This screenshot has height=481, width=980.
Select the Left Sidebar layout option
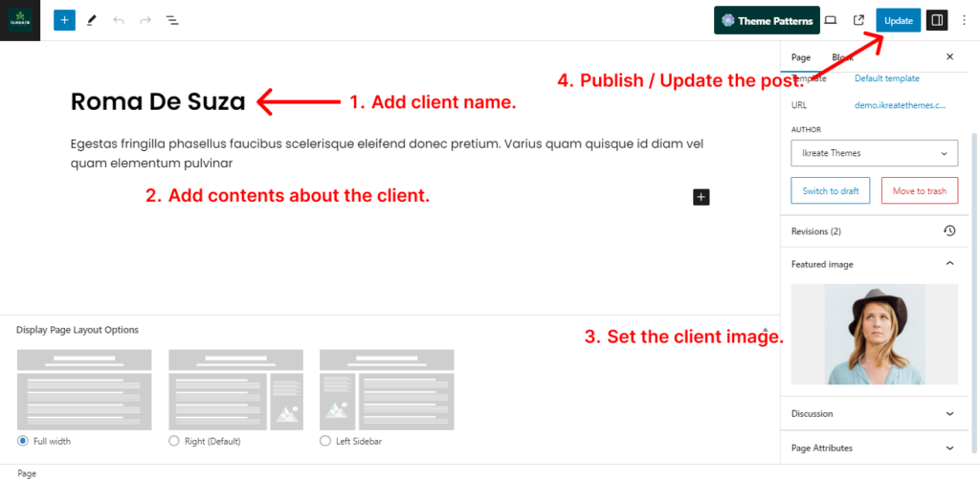coord(325,441)
